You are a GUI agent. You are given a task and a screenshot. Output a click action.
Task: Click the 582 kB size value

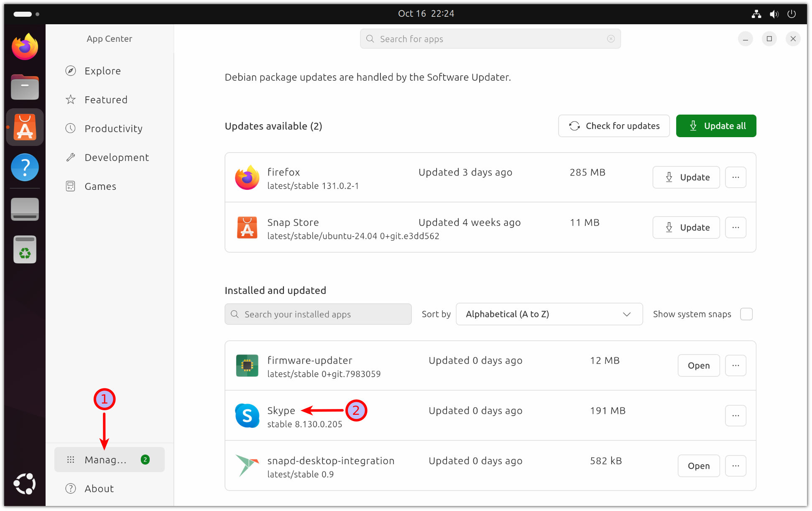point(606,461)
